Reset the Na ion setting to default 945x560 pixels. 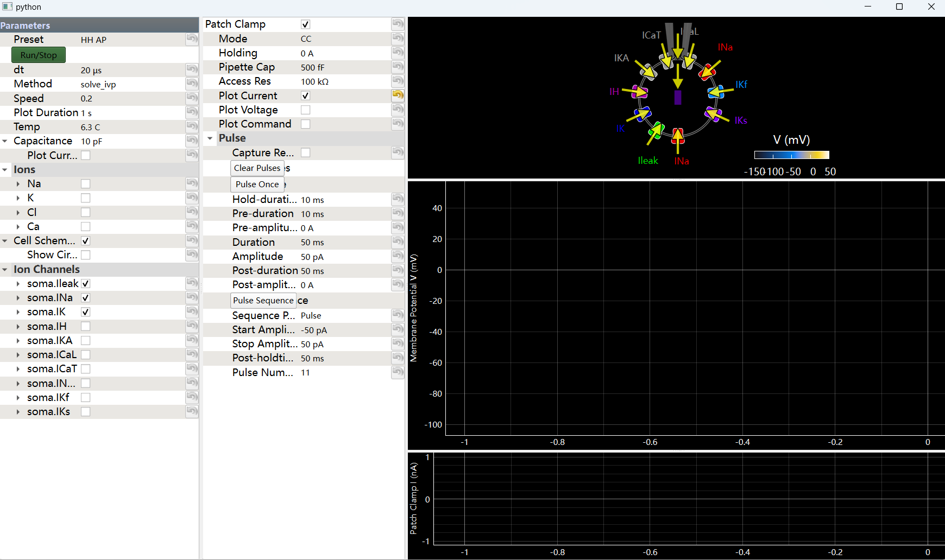192,183
